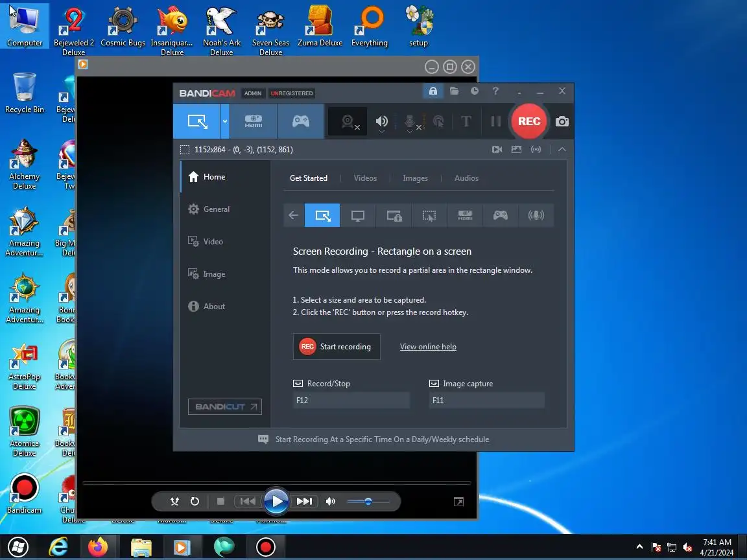Click back arrow in mode selector

(x=294, y=215)
